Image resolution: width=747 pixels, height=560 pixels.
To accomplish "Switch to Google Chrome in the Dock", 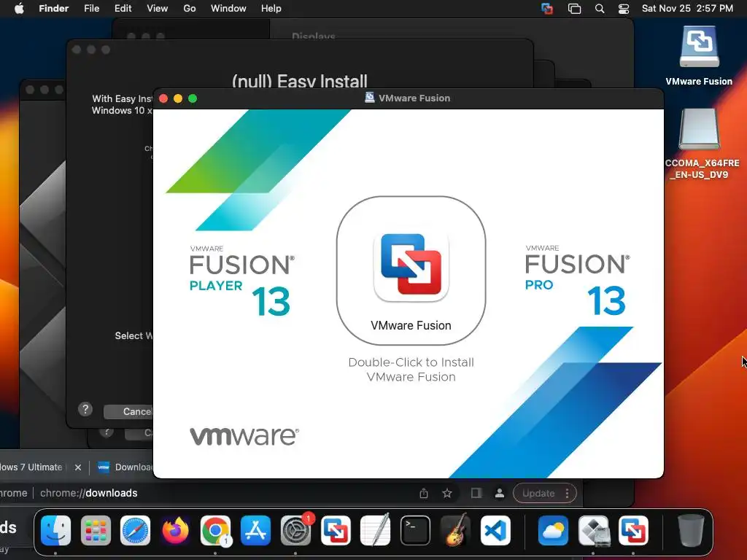I will (x=215, y=530).
